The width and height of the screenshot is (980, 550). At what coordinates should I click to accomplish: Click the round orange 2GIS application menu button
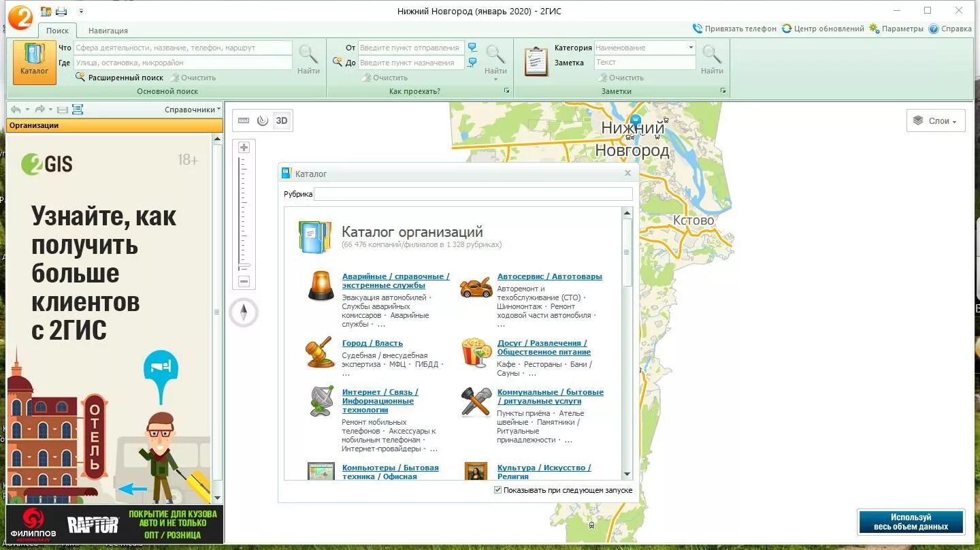point(20,17)
